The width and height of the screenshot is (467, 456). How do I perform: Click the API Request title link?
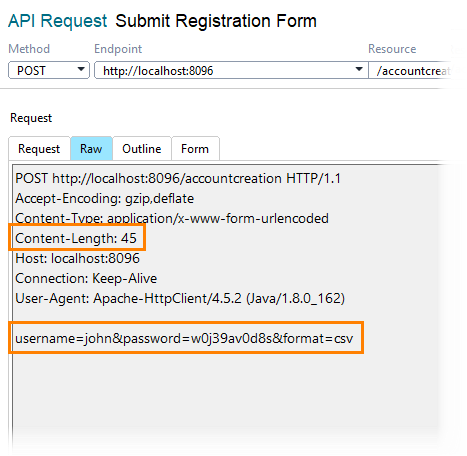tap(57, 21)
